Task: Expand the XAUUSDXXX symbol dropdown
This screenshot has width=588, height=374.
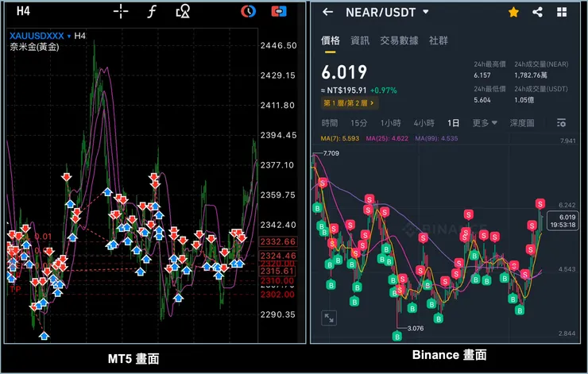Action: coord(69,36)
